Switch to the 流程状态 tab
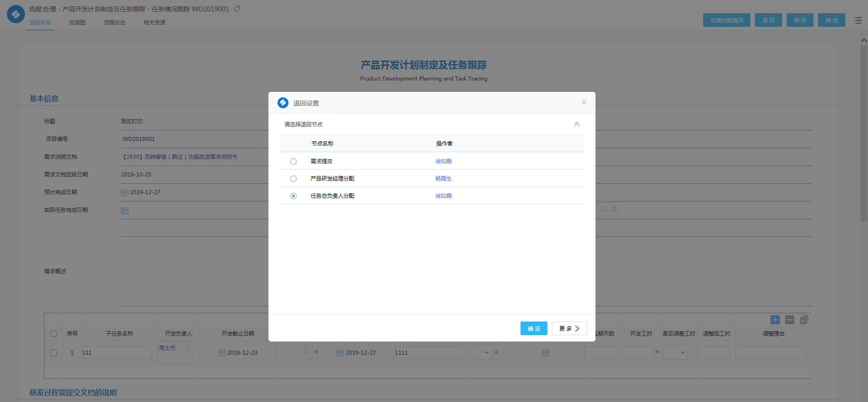Screen dimensions: 868x402 114,23
